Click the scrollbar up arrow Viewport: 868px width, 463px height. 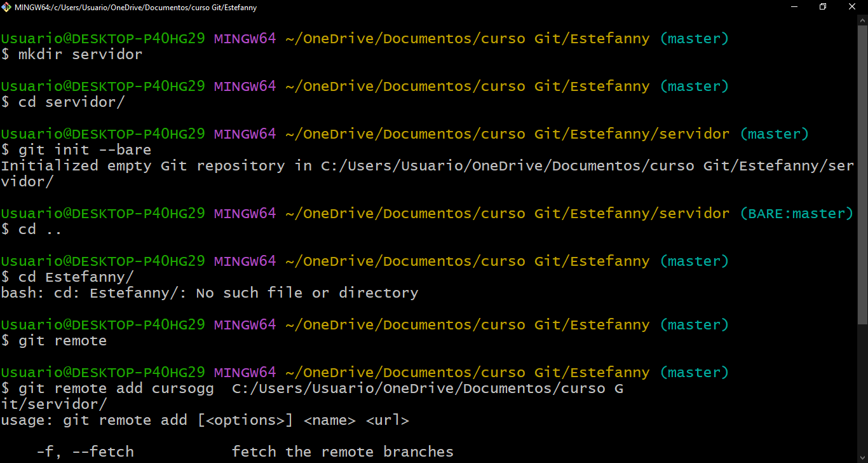coord(862,20)
